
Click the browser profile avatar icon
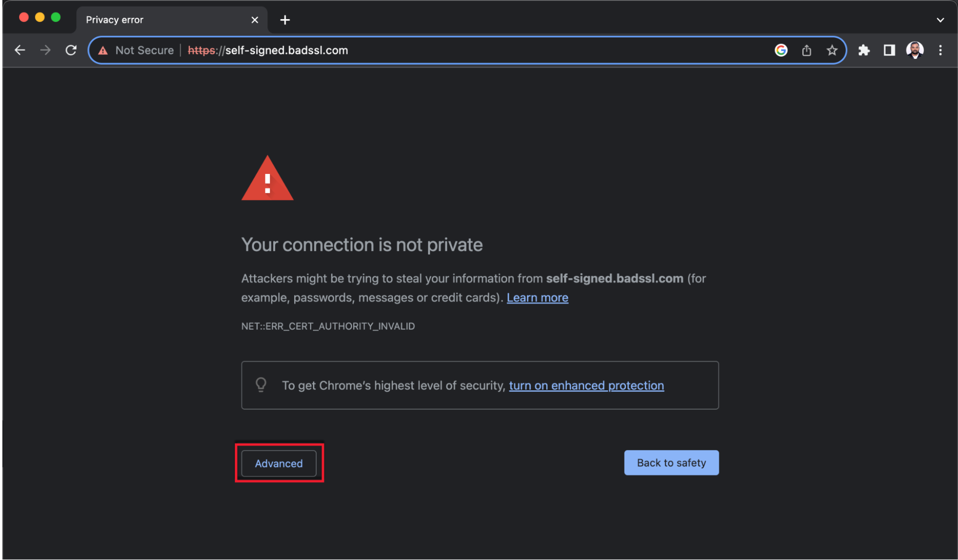[915, 49]
